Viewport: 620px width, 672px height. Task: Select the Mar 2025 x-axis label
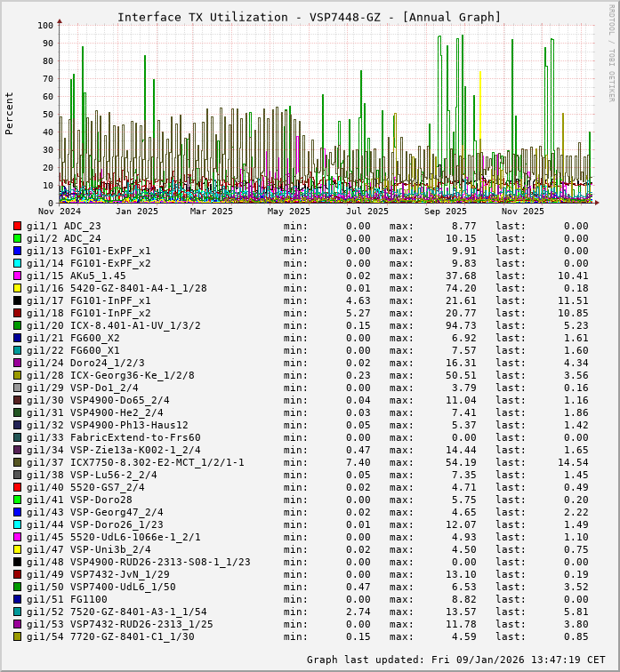[x=211, y=212]
